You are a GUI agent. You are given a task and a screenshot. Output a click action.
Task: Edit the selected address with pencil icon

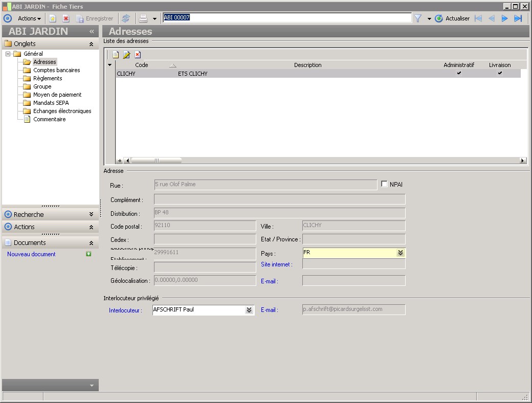(126, 55)
